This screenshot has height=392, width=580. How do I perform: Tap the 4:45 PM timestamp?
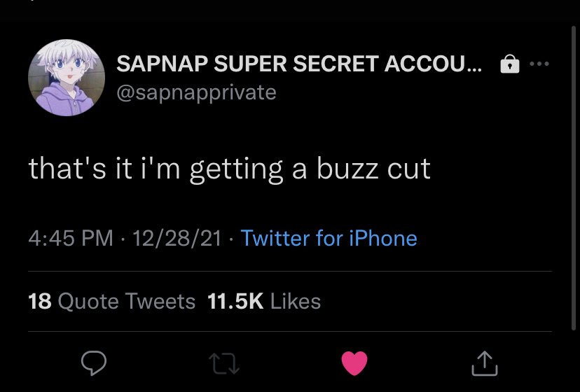[71, 238]
